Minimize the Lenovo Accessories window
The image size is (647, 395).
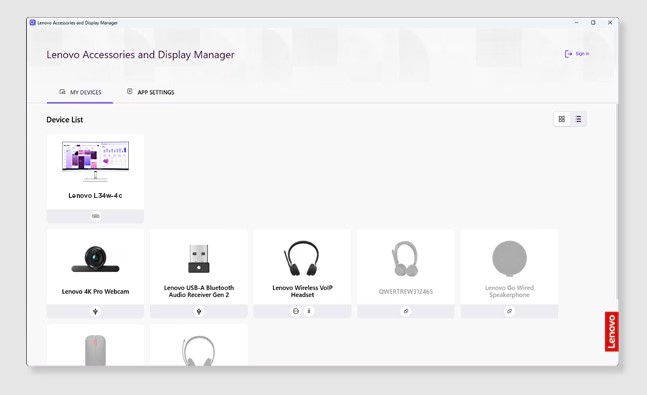click(576, 23)
